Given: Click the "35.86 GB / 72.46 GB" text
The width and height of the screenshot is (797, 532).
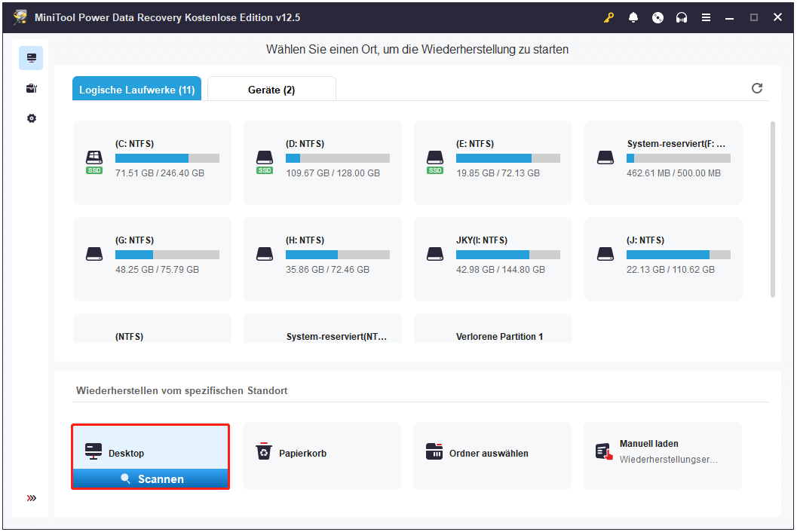Looking at the screenshot, I should tap(327, 270).
